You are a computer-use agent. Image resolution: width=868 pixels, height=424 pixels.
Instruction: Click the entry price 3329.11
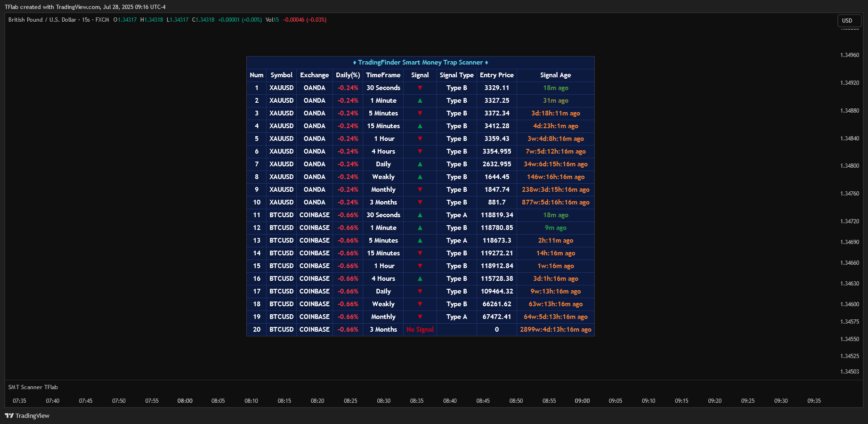(497, 88)
